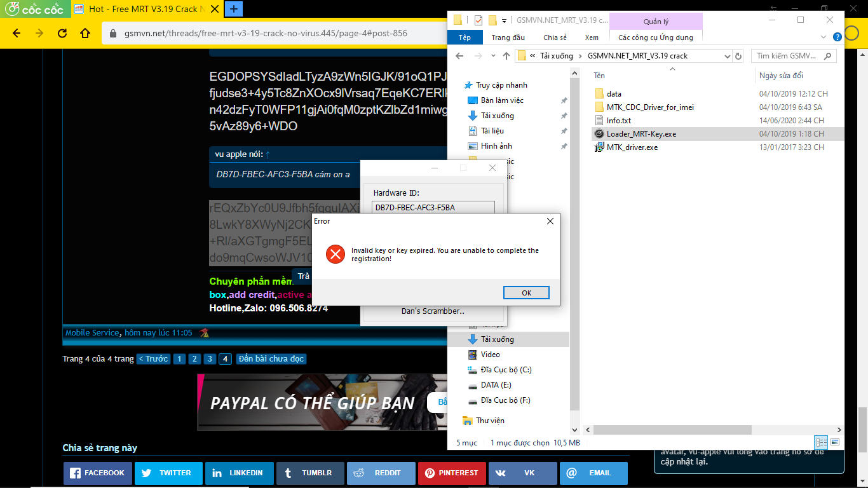Go to forum page 3

210,359
